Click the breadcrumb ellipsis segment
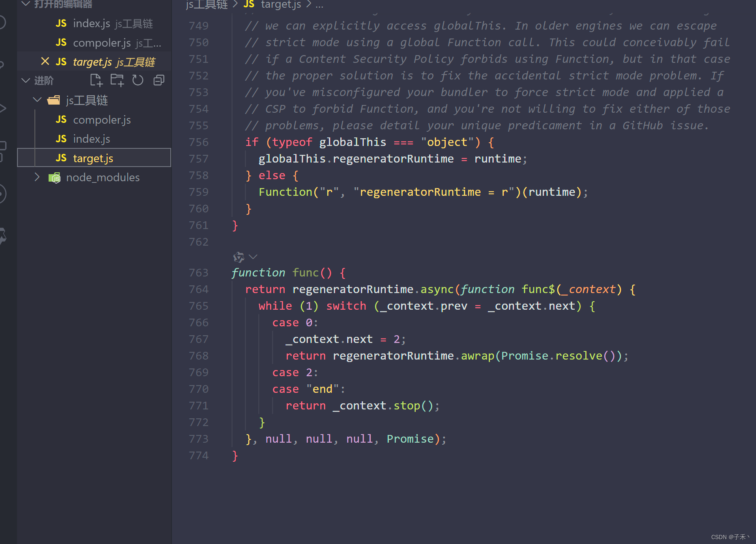756x544 pixels. tap(320, 5)
